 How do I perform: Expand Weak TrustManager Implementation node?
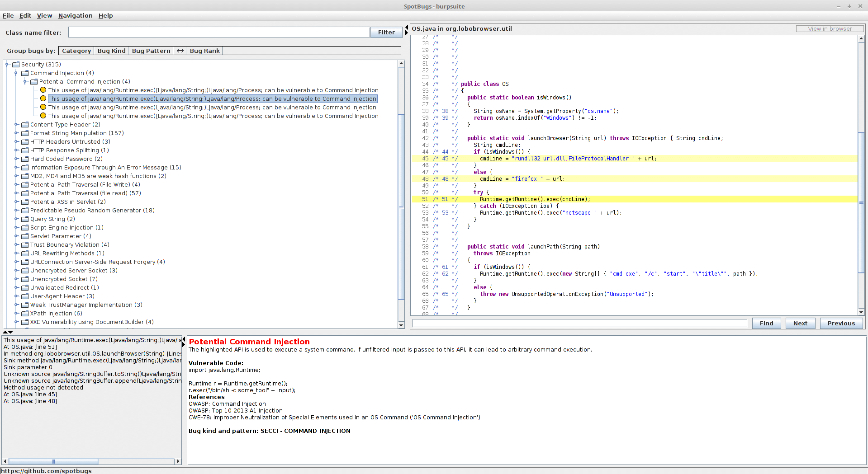(x=16, y=305)
